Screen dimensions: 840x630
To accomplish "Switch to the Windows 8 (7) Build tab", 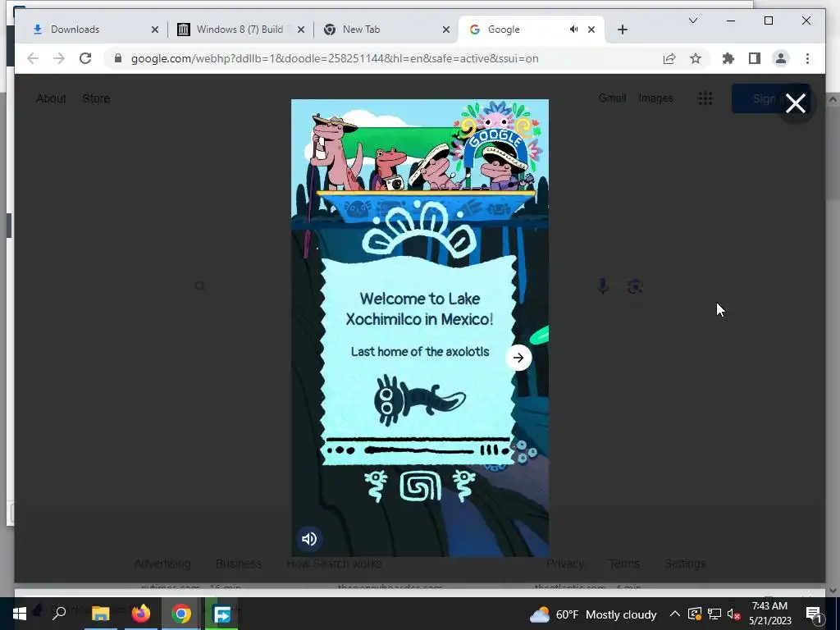I will click(240, 30).
